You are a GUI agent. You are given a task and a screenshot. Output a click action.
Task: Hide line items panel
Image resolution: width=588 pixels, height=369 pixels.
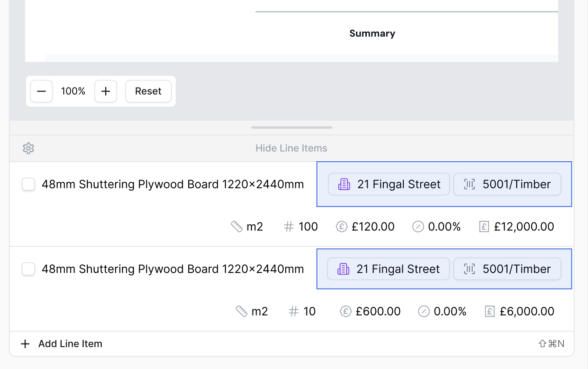click(x=291, y=148)
